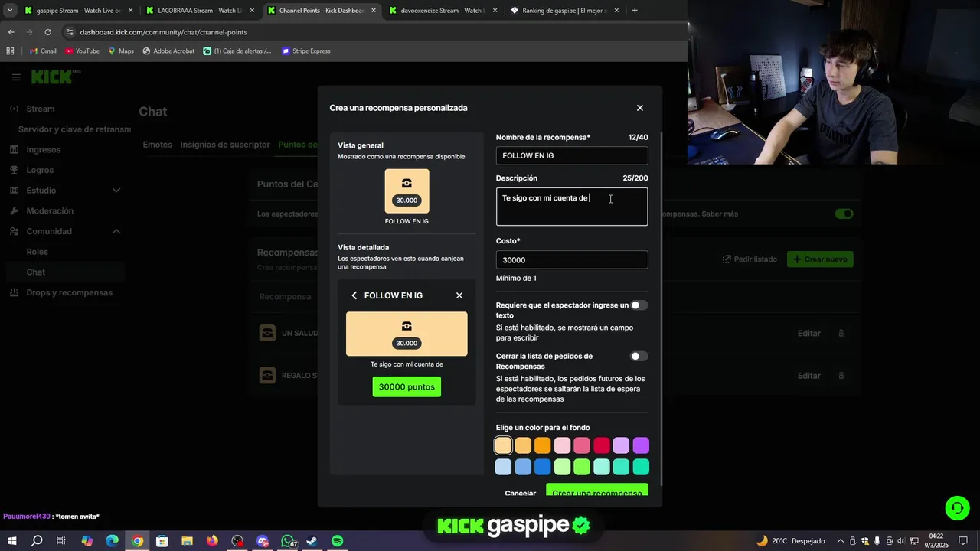Open Spotify from the taskbar
The image size is (980, 551).
click(x=338, y=541)
